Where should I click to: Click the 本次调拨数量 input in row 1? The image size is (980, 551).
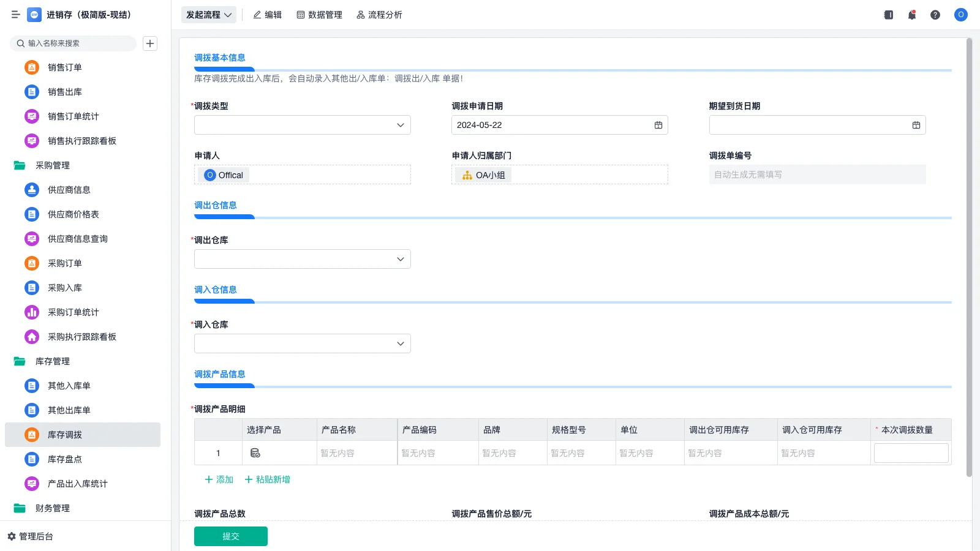coord(911,453)
